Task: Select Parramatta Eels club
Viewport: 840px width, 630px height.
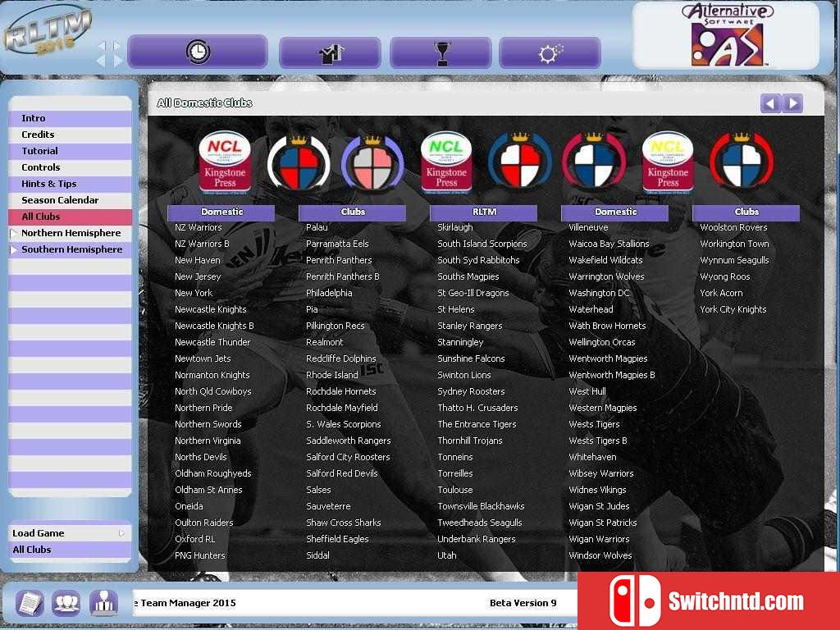Action: pyautogui.click(x=337, y=244)
